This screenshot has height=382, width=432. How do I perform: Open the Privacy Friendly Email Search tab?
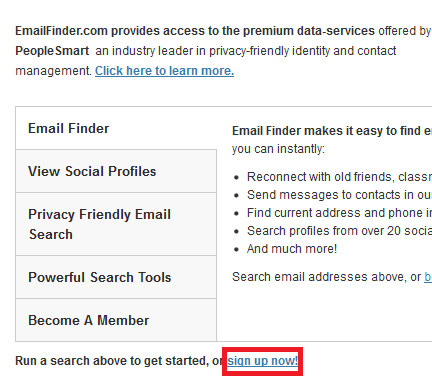coord(116,224)
